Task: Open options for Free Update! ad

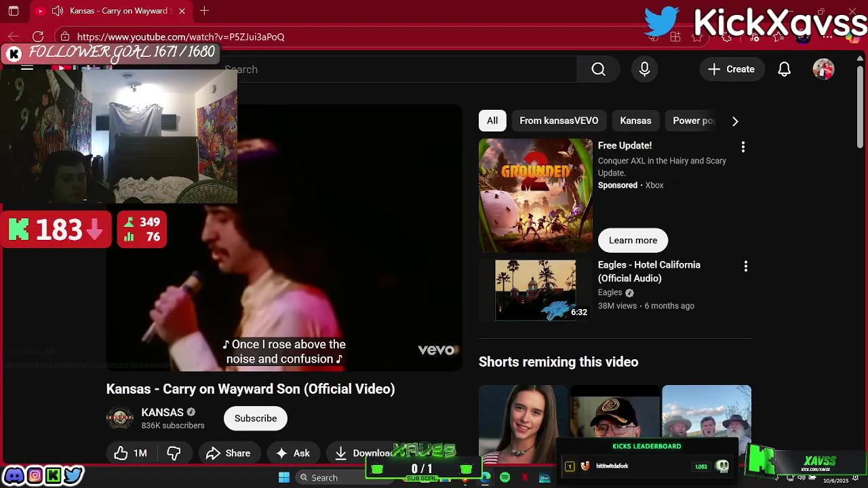Action: click(x=743, y=146)
